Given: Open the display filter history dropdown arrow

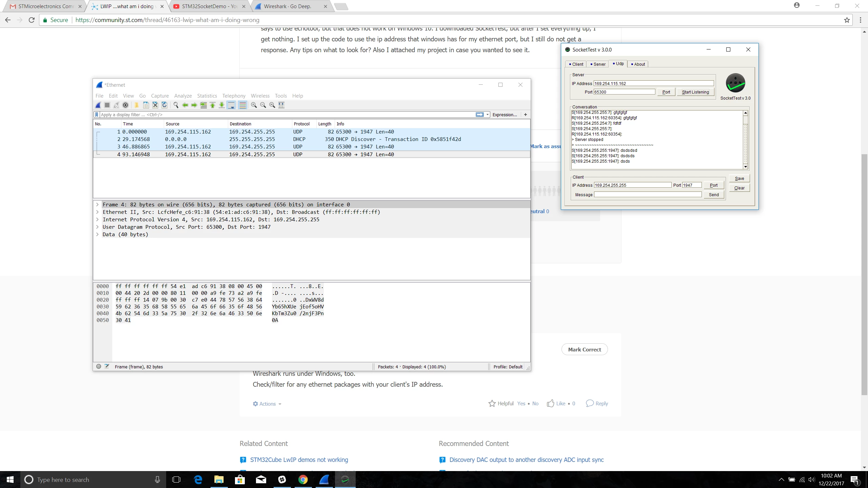Looking at the screenshot, I should pyautogui.click(x=488, y=115).
